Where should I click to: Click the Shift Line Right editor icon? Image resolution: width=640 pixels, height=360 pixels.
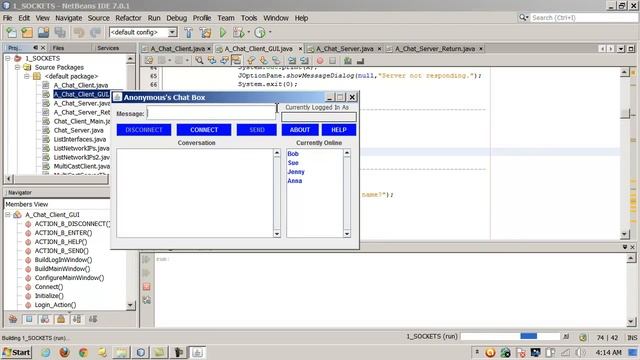click(x=304, y=61)
